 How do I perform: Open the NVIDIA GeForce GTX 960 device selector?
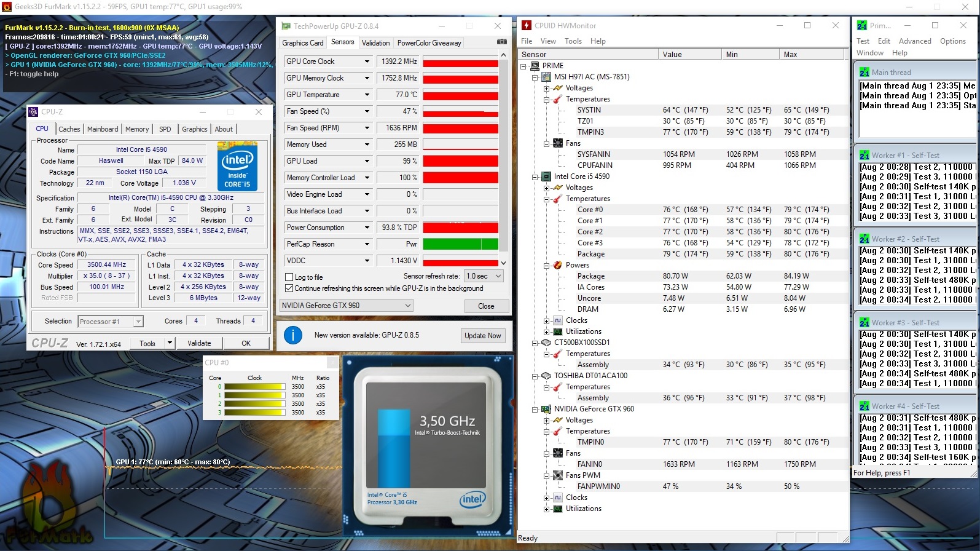[347, 306]
